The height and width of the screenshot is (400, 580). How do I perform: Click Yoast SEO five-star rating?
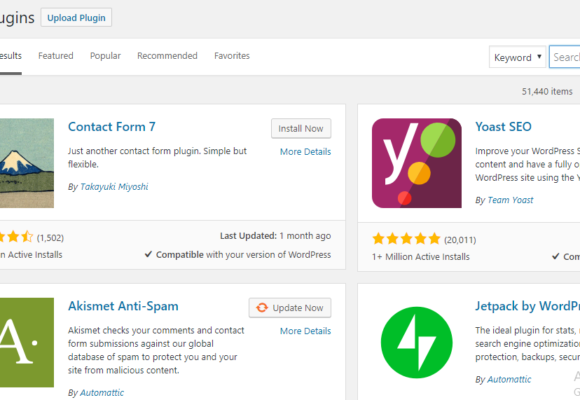pos(406,239)
